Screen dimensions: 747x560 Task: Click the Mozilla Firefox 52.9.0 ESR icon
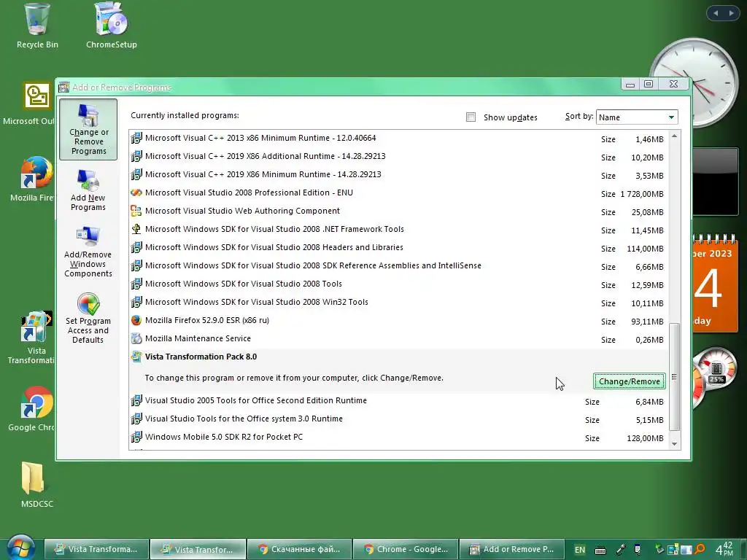tap(136, 321)
